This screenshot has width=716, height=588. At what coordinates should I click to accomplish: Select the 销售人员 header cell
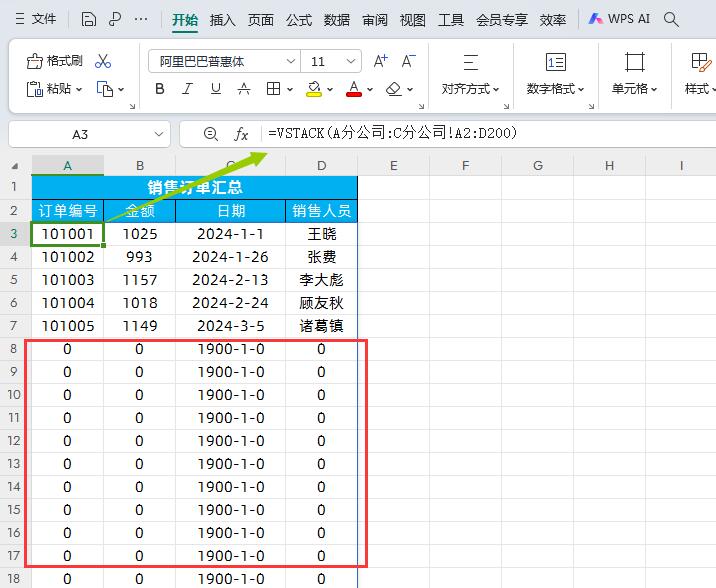[321, 211]
